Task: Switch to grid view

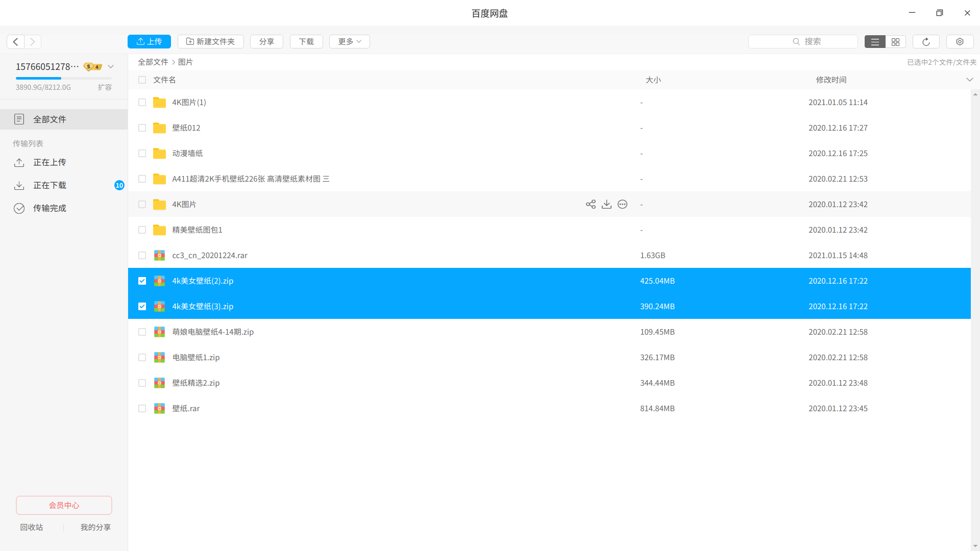Action: (895, 42)
